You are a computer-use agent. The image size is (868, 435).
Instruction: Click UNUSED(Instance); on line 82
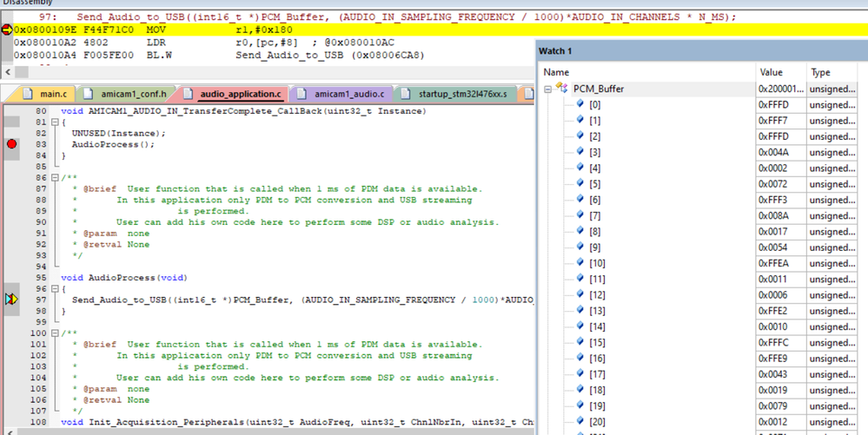point(118,134)
